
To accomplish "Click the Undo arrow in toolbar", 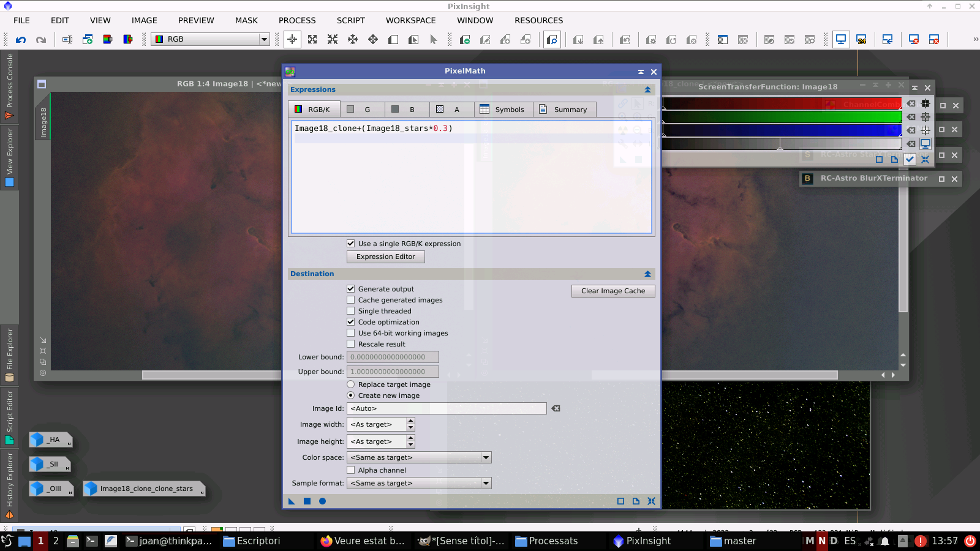I will pos(21,40).
